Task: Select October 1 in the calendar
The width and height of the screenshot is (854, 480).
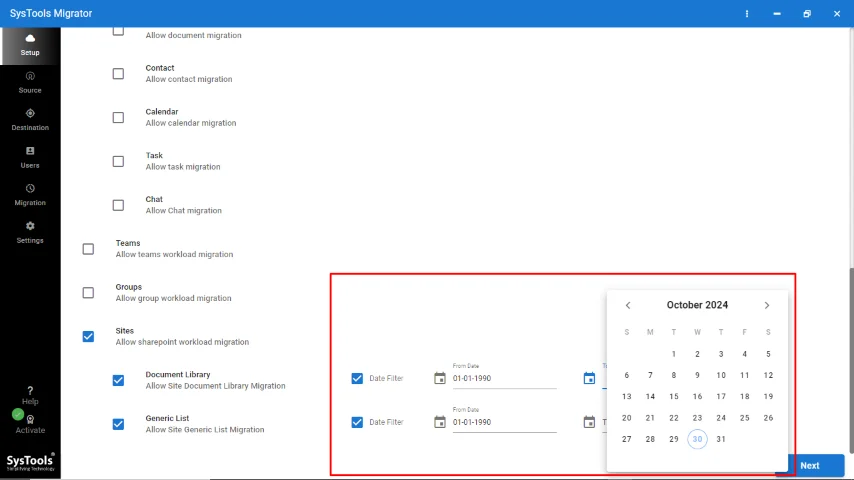Action: [674, 354]
